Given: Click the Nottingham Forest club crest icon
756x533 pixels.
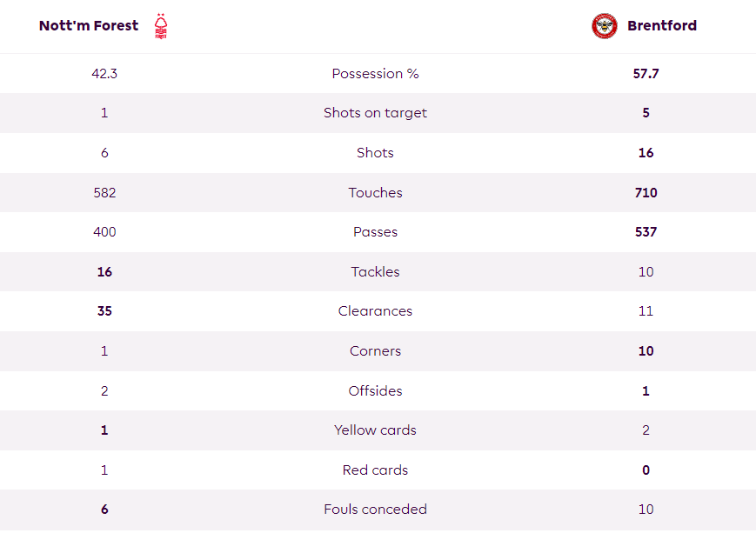Looking at the screenshot, I should pos(161,26).
